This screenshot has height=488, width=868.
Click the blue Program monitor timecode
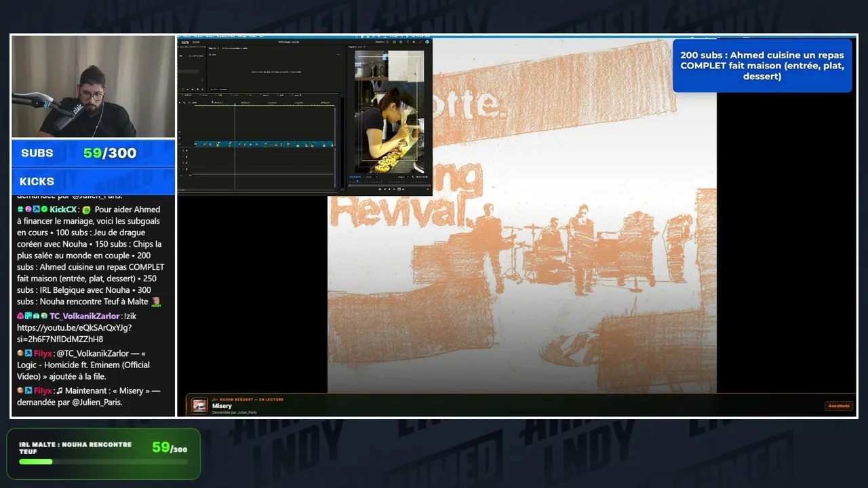click(x=354, y=176)
